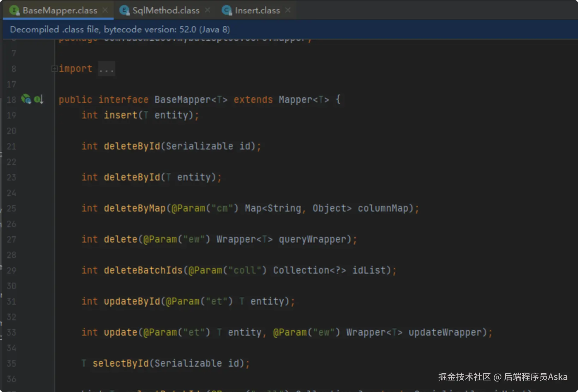Screen dimensions: 578x392
Task: Click the folded import ellipsis placeholder
Action: tap(106, 69)
